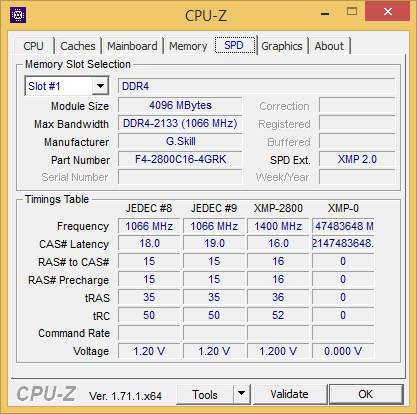This screenshot has height=414, width=417.
Task: Go to the Mainboard tab
Action: coord(132,46)
